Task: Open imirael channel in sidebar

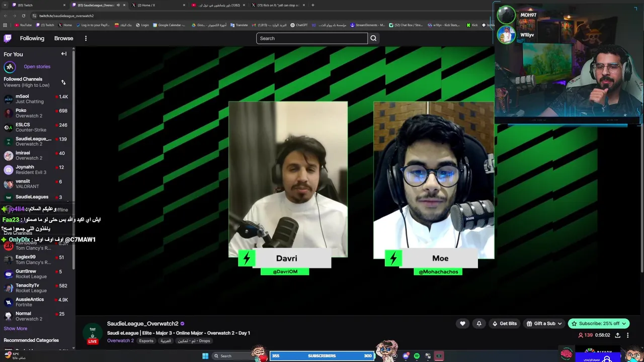Action: coord(36,155)
